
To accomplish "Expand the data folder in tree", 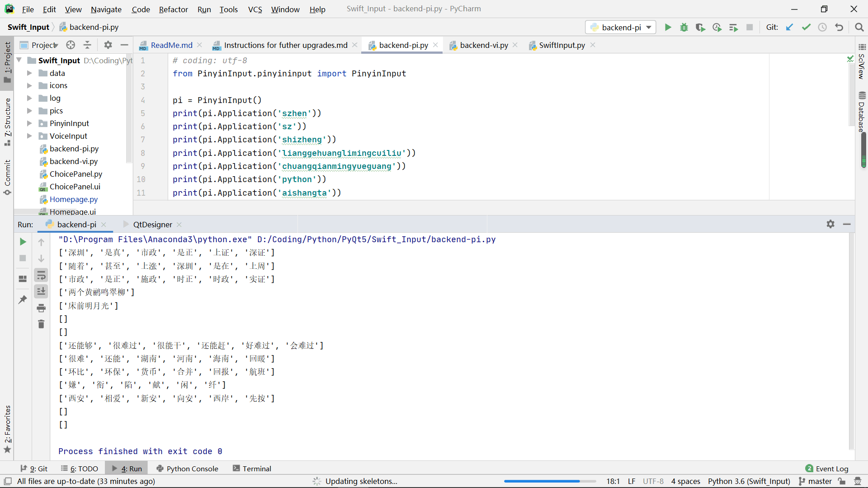I will [x=29, y=73].
